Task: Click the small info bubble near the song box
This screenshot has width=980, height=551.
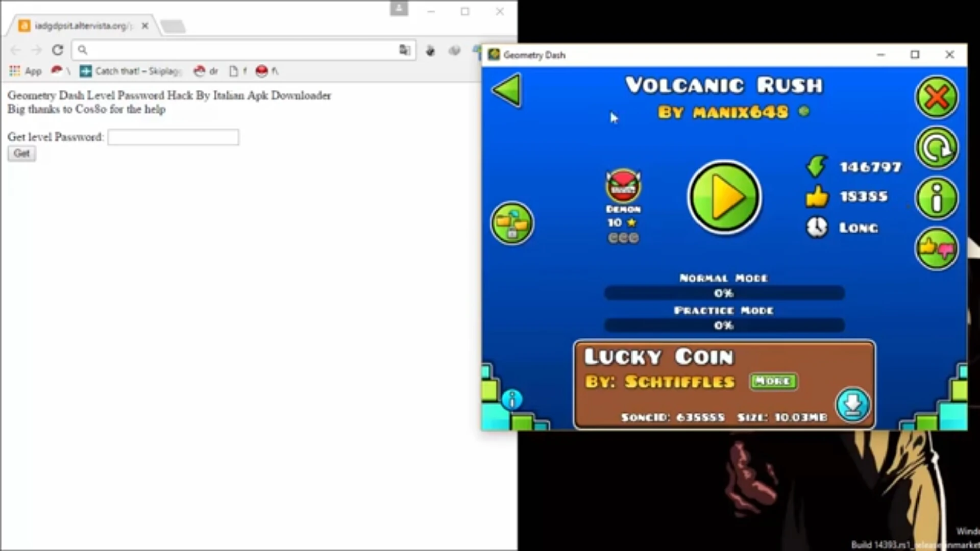Action: click(x=512, y=400)
